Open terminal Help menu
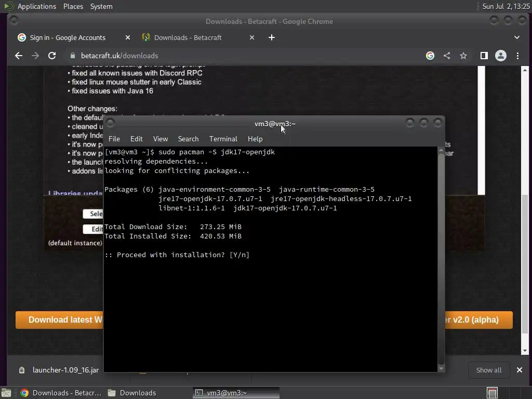532x399 pixels. click(255, 139)
